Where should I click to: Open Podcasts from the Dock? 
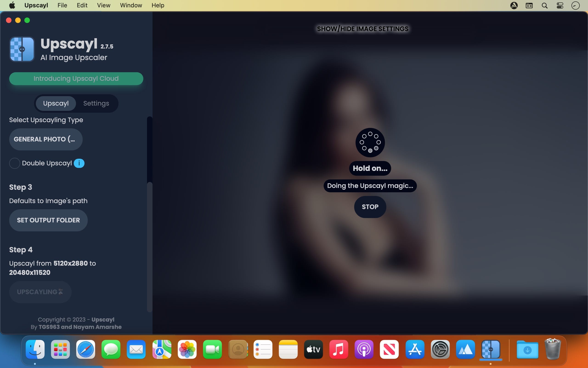[364, 350]
